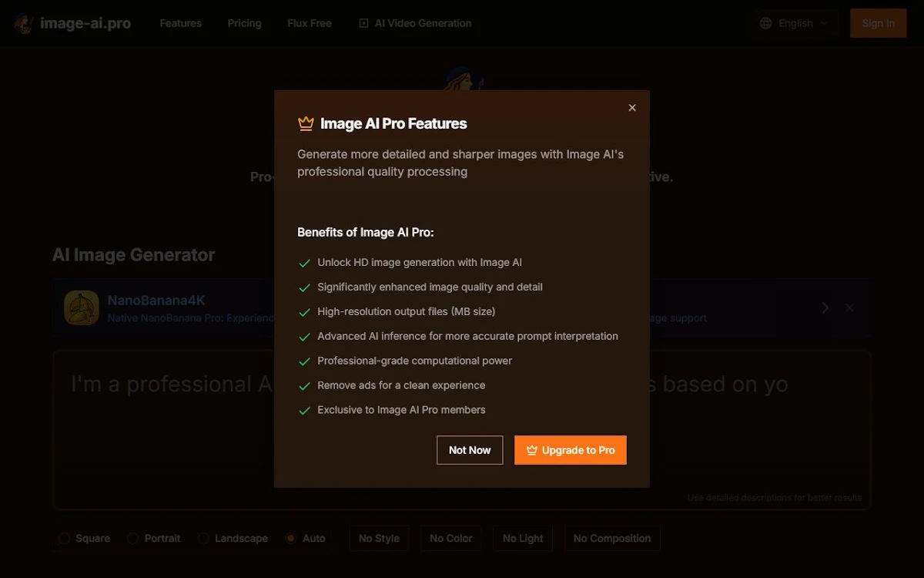
Task: Select the Landscape aspect ratio radio
Action: point(203,539)
